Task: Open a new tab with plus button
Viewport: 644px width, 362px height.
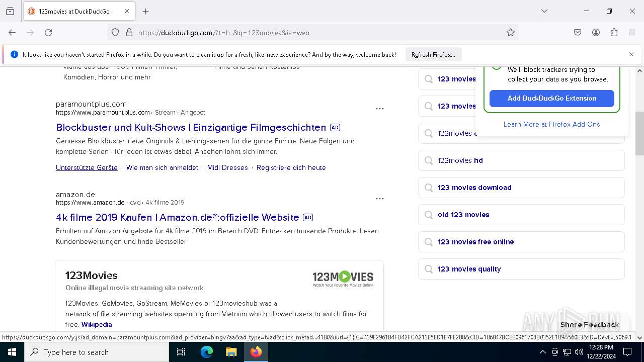Action: pyautogui.click(x=146, y=11)
